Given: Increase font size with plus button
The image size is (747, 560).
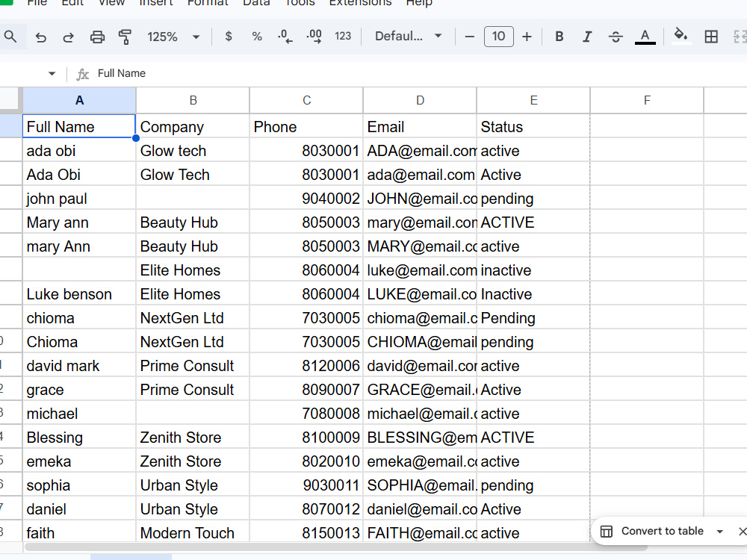Looking at the screenshot, I should point(527,37).
